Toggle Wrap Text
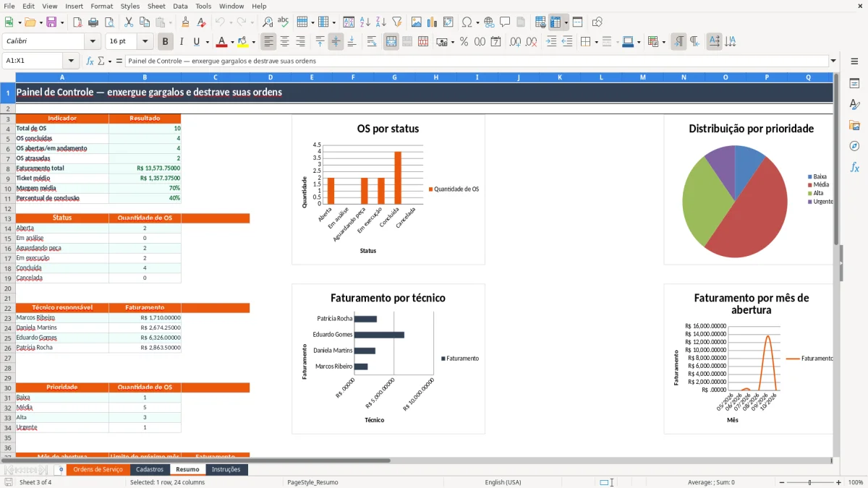 click(372, 42)
